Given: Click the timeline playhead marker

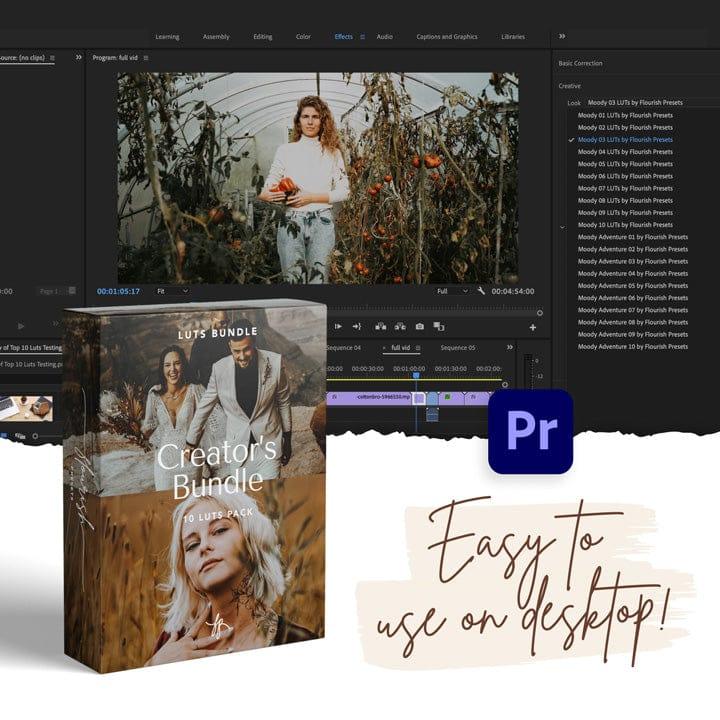Looking at the screenshot, I should (417, 375).
